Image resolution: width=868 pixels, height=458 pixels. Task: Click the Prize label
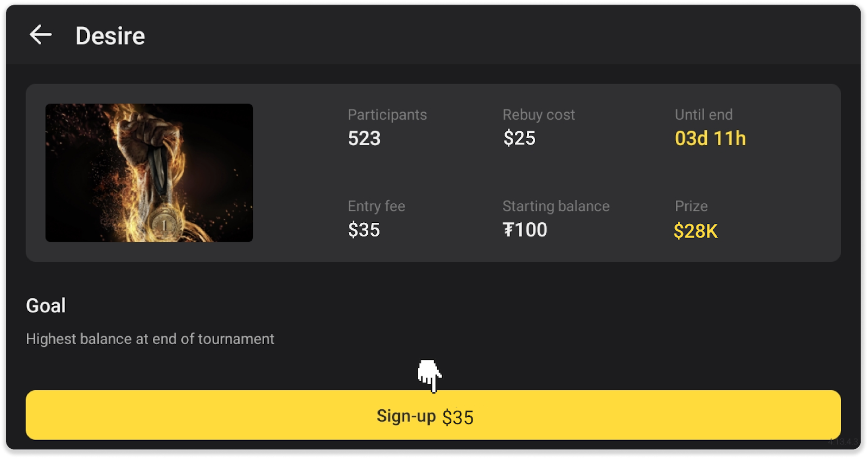(691, 207)
